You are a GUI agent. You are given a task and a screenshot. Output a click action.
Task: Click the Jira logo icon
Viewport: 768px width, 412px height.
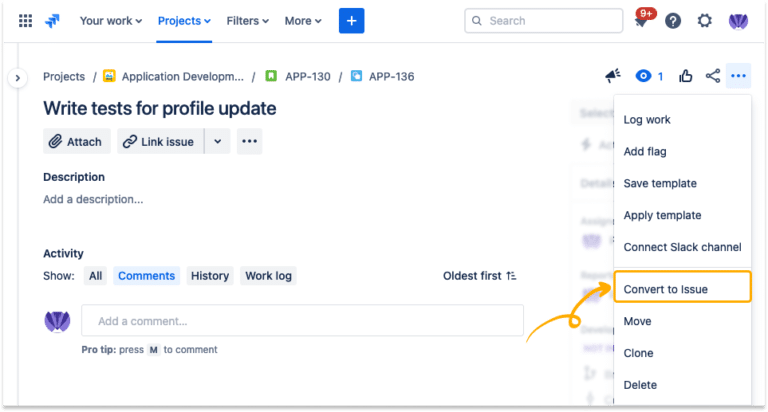[52, 20]
